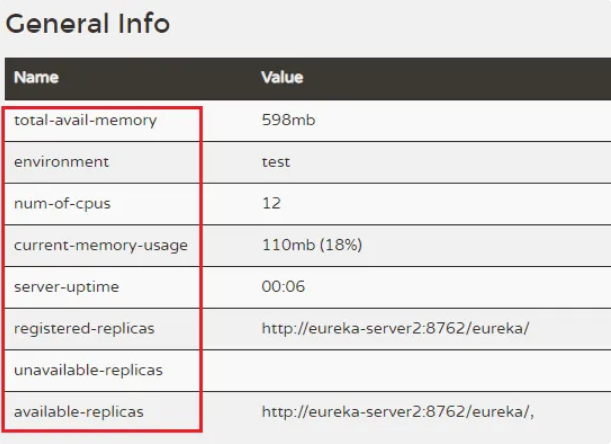Select the environment row label
Screen dimensions: 611x444
tap(62, 162)
